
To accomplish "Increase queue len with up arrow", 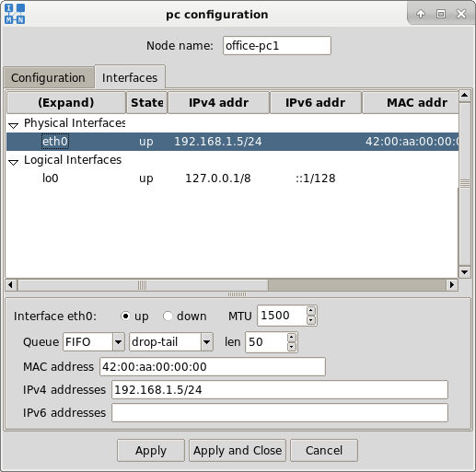I will tap(292, 338).
